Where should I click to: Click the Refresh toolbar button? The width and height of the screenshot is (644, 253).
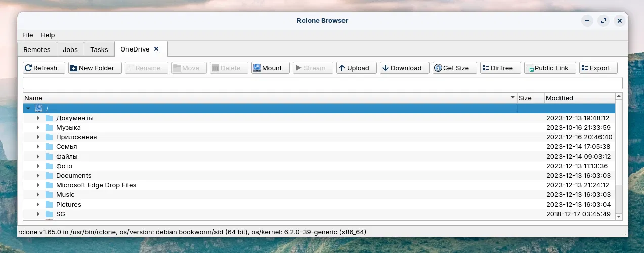pyautogui.click(x=44, y=68)
